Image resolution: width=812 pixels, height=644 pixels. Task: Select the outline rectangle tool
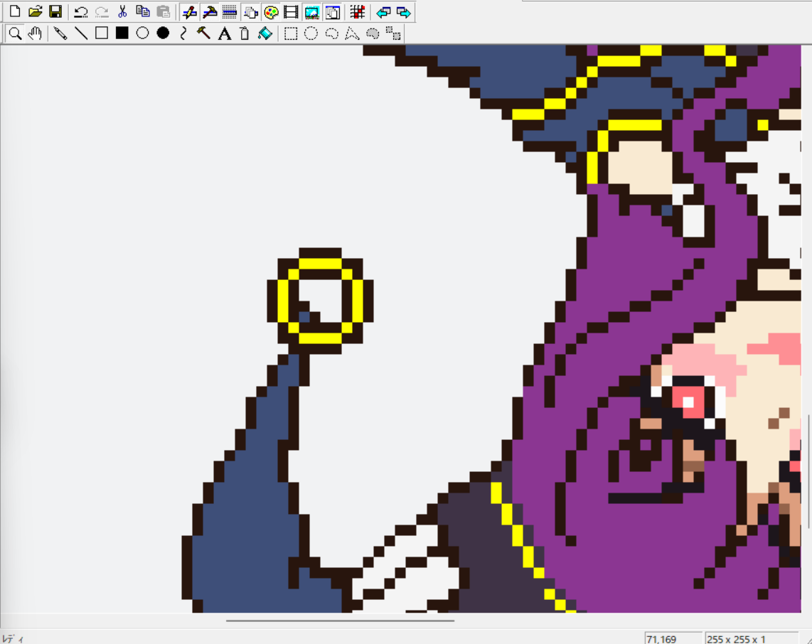pos(102,33)
